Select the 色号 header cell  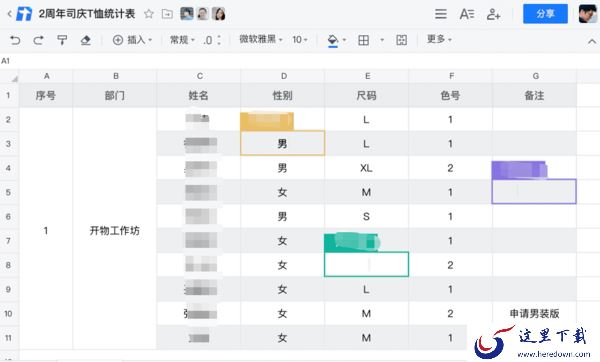(x=450, y=95)
